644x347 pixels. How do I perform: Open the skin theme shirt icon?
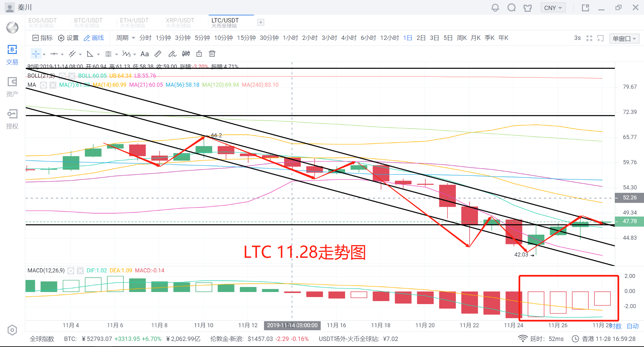(x=528, y=8)
